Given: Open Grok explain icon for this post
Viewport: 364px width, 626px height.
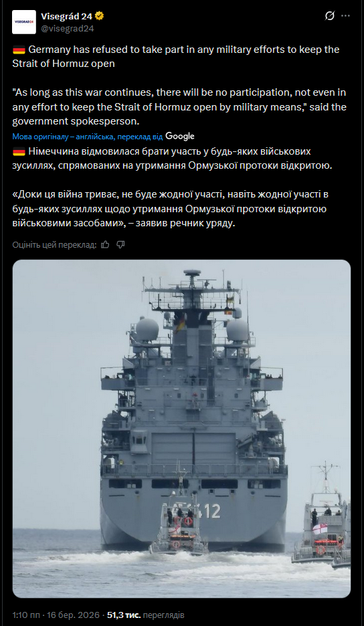Looking at the screenshot, I should (330, 16).
